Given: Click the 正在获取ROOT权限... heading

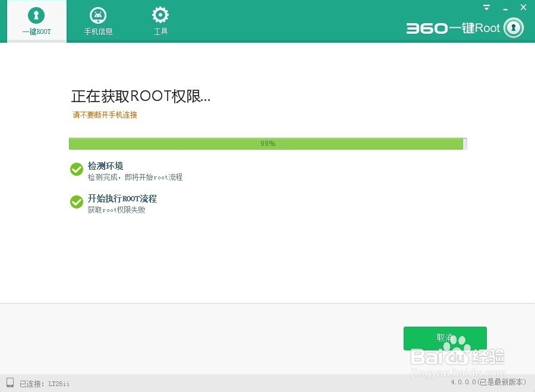Looking at the screenshot, I should (x=140, y=96).
